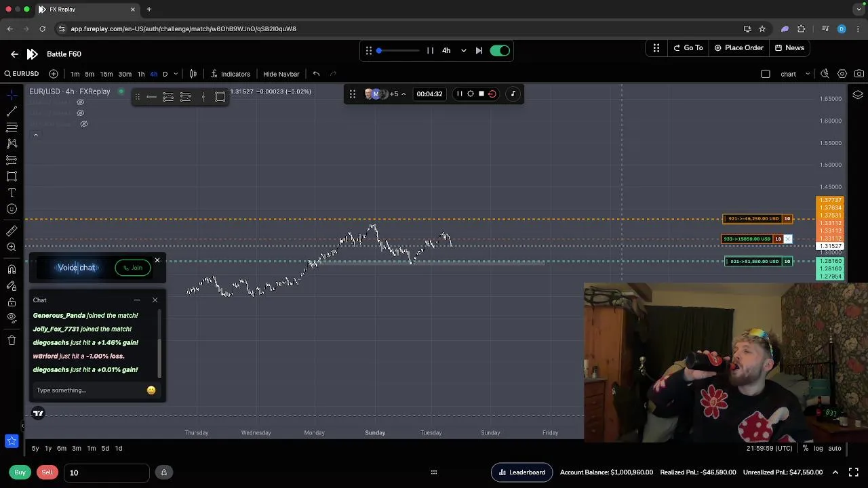The width and height of the screenshot is (868, 488).
Task: Stop the match recording
Action: (481, 94)
